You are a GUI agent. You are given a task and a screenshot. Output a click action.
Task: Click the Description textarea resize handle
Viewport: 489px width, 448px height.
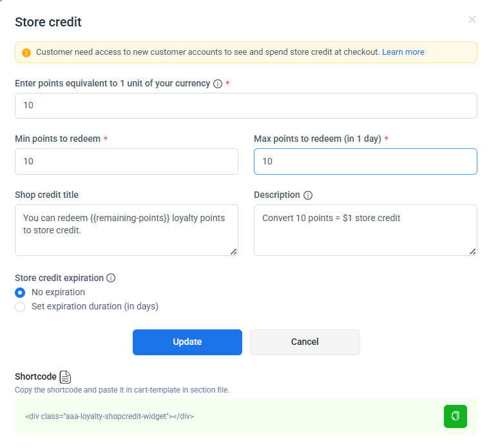472,251
